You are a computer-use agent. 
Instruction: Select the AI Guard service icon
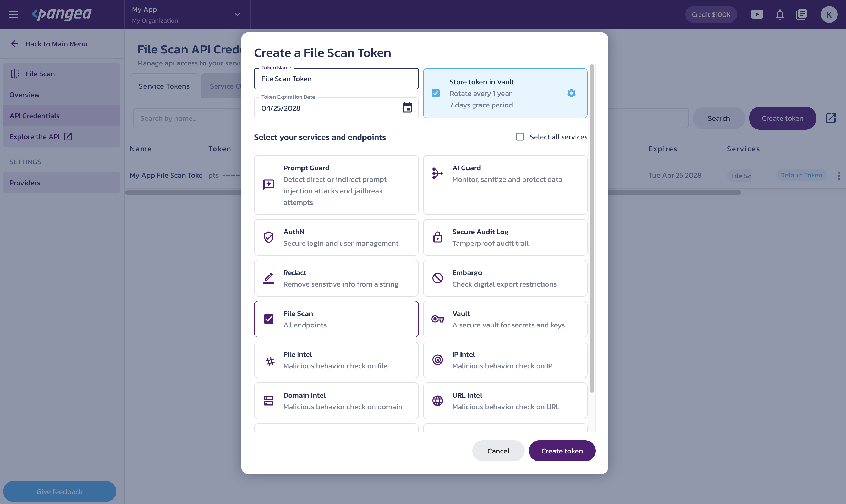(437, 173)
